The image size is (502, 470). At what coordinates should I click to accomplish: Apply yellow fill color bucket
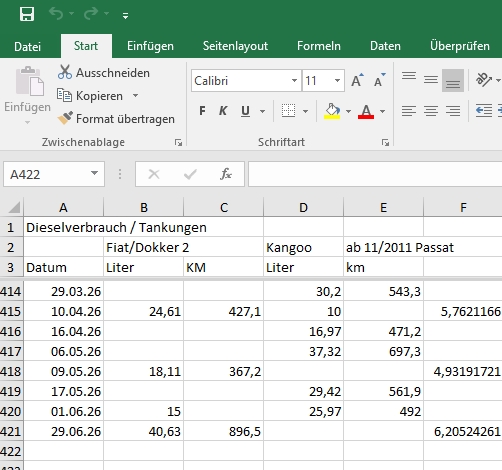click(332, 111)
